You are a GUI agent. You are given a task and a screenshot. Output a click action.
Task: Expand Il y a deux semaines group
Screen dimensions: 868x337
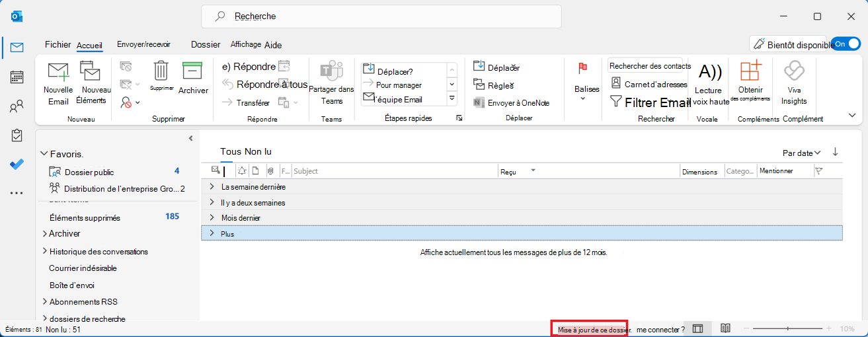pyautogui.click(x=212, y=202)
